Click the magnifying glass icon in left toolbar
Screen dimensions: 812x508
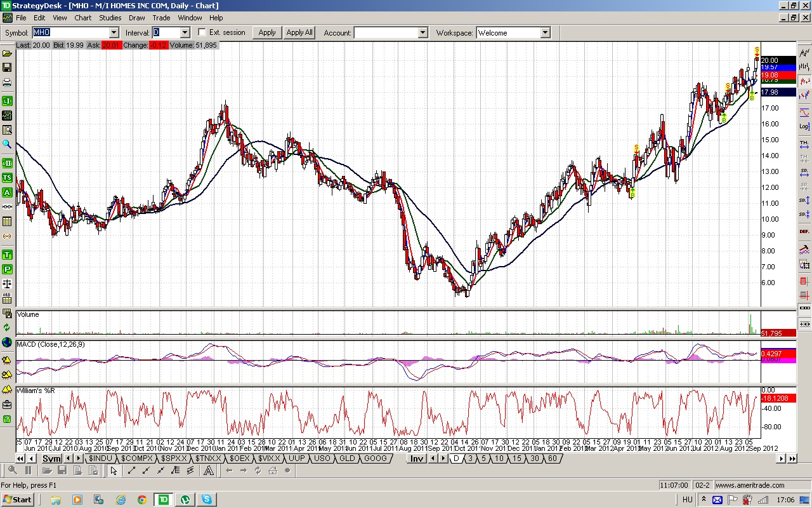point(7,144)
